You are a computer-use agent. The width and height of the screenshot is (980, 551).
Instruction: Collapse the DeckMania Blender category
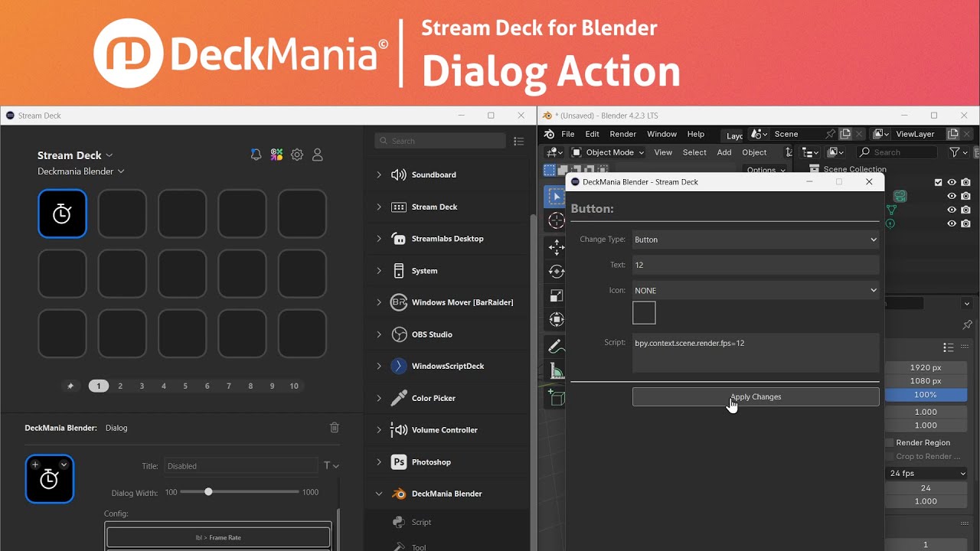click(379, 494)
